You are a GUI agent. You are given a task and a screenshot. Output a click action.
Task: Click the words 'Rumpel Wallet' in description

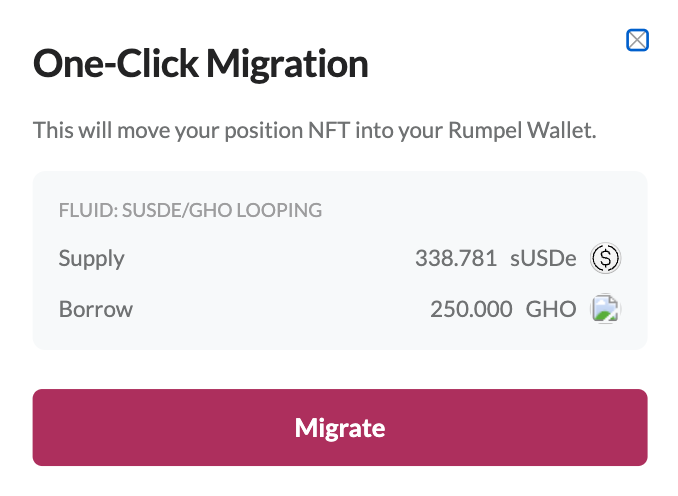click(x=522, y=130)
